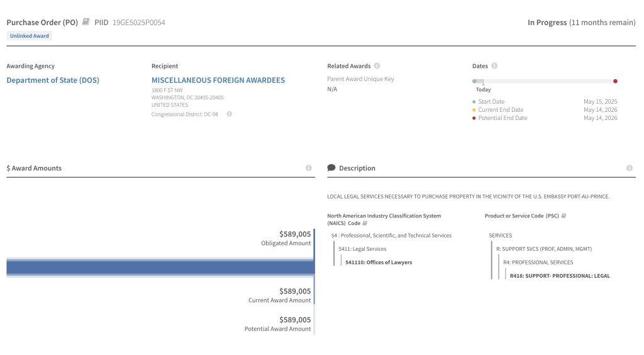Select R: SUPPORT SVCS (PROF, ADMIN, MGMT)
The height and width of the screenshot is (355, 644).
[544, 249]
